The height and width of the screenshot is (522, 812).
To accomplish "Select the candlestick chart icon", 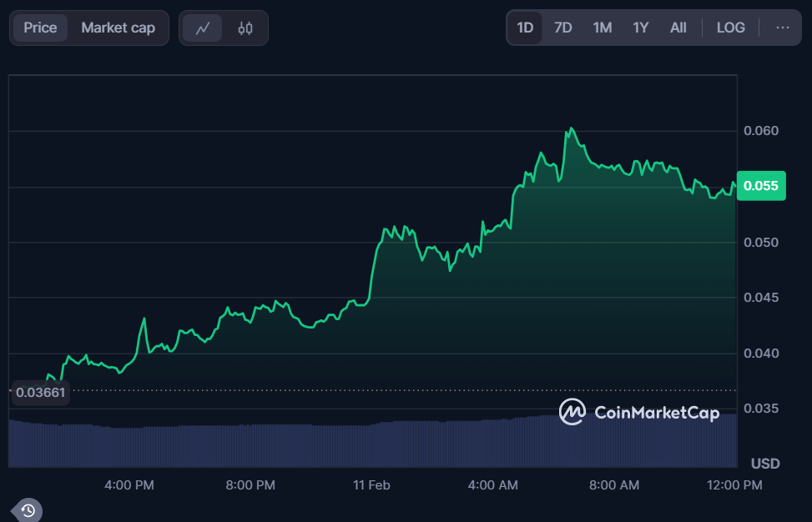I will pyautogui.click(x=246, y=28).
